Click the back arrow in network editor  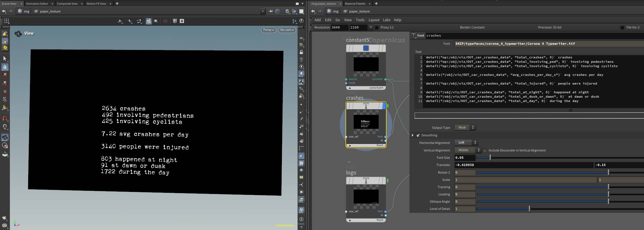pos(313,11)
